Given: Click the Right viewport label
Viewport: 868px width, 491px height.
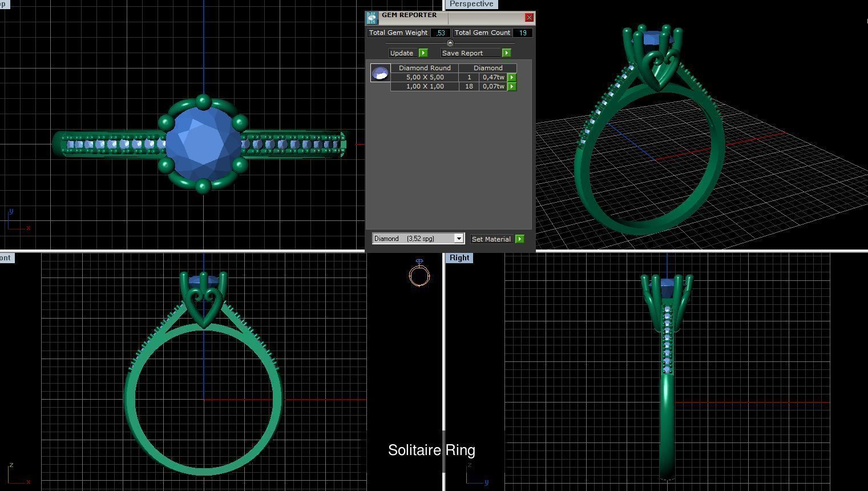Looking at the screenshot, I should click(459, 257).
